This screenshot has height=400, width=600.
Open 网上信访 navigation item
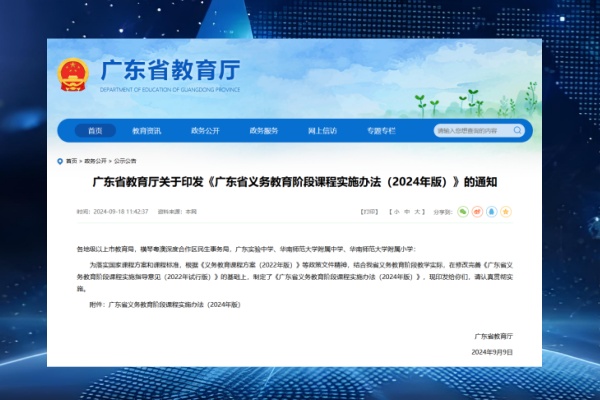click(322, 131)
